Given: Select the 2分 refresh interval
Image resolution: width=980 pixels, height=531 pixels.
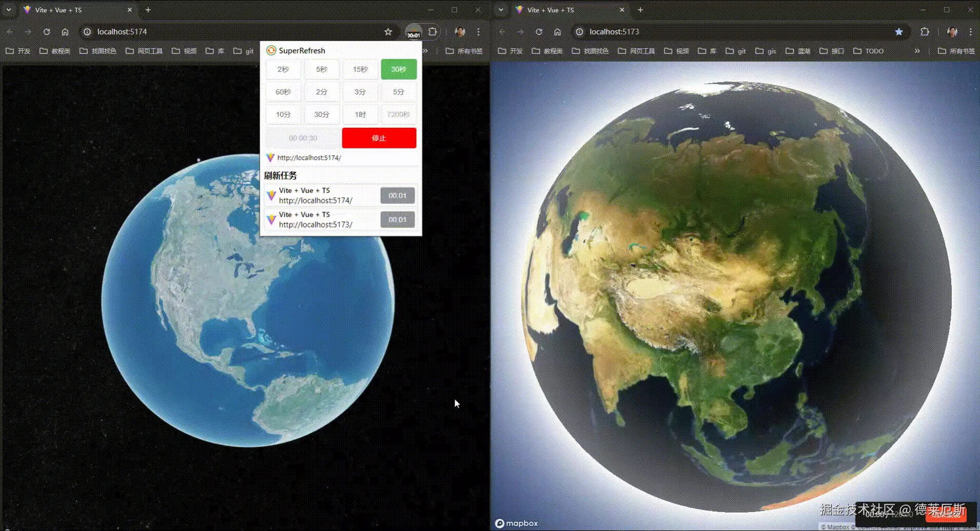Looking at the screenshot, I should coord(322,92).
